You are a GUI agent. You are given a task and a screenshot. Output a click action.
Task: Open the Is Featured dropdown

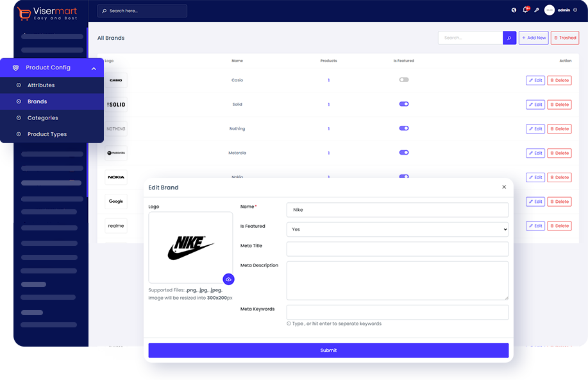pyautogui.click(x=398, y=229)
